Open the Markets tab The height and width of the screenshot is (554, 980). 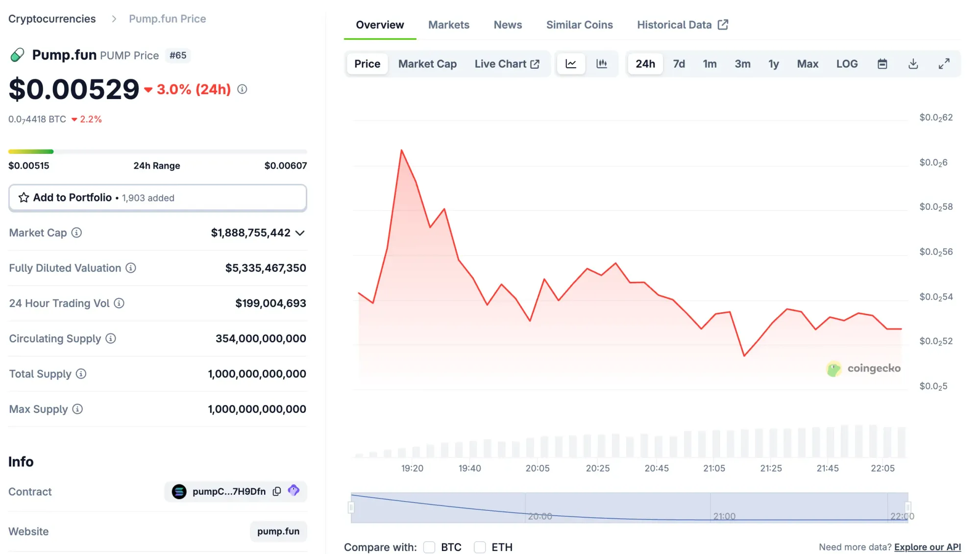click(x=449, y=25)
